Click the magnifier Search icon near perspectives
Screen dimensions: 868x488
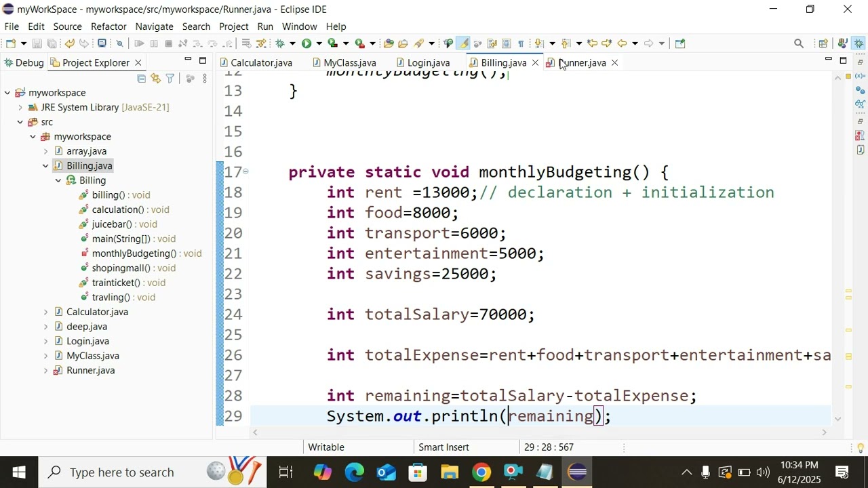(799, 43)
